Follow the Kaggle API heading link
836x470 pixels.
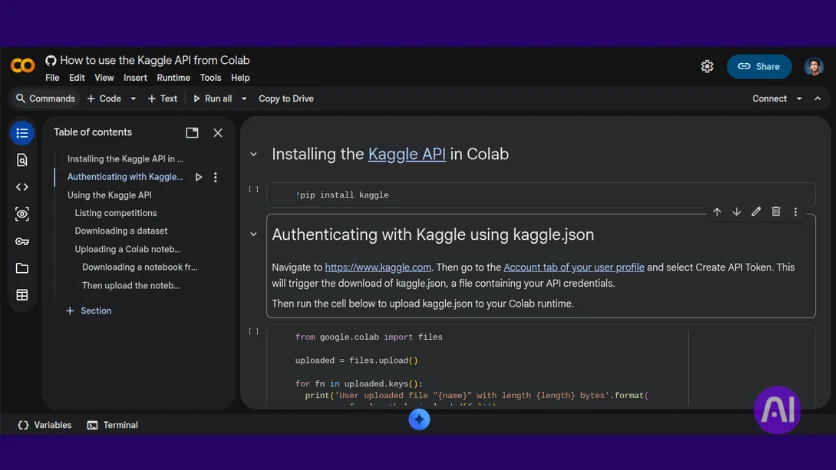point(407,154)
